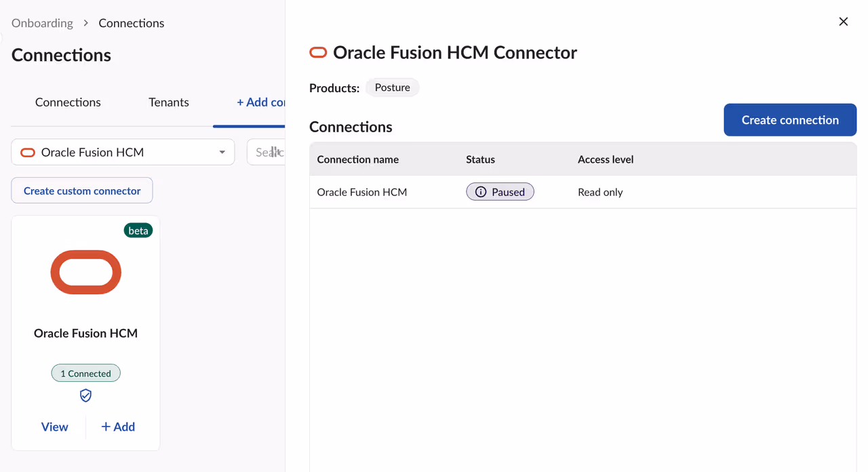Click the Oracle Fusion HCM card title
This screenshot has height=472, width=868.
[86, 333]
